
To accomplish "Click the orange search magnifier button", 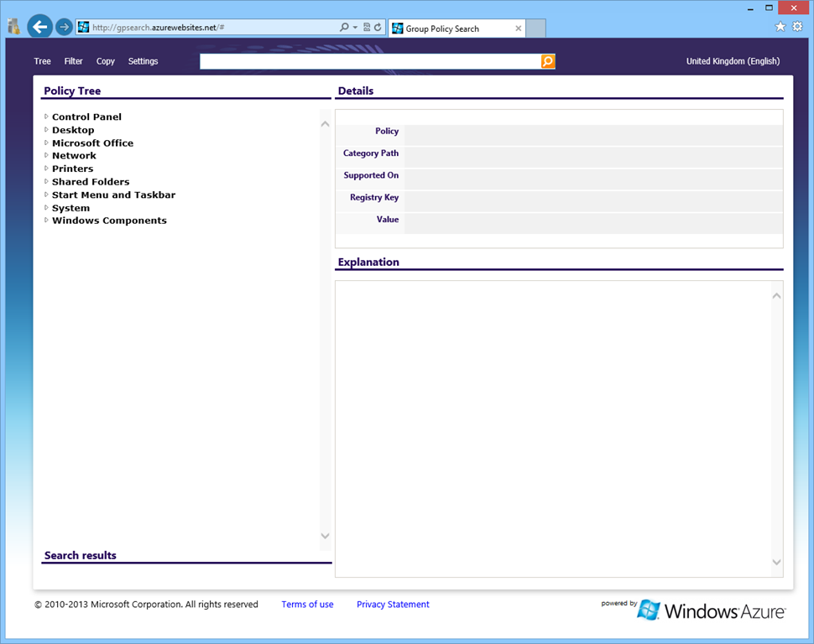I will [x=548, y=61].
